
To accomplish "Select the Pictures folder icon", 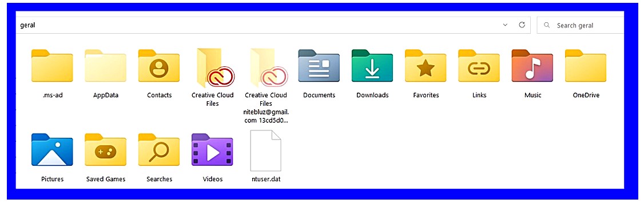I will coord(52,149).
